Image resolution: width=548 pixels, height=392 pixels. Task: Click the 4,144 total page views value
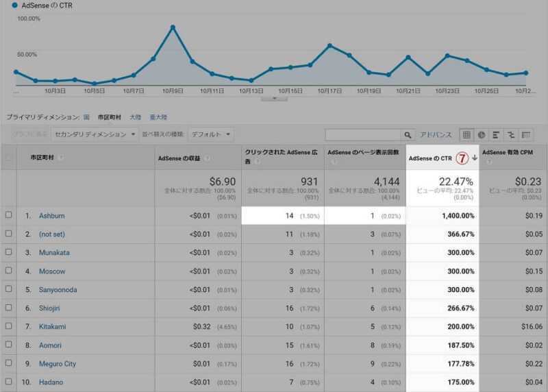[386, 182]
